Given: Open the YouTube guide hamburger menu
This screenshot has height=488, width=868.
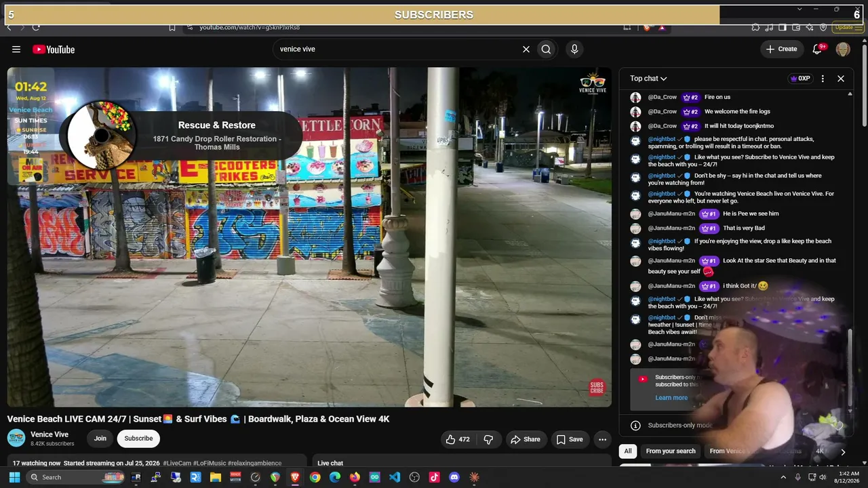Looking at the screenshot, I should [16, 49].
